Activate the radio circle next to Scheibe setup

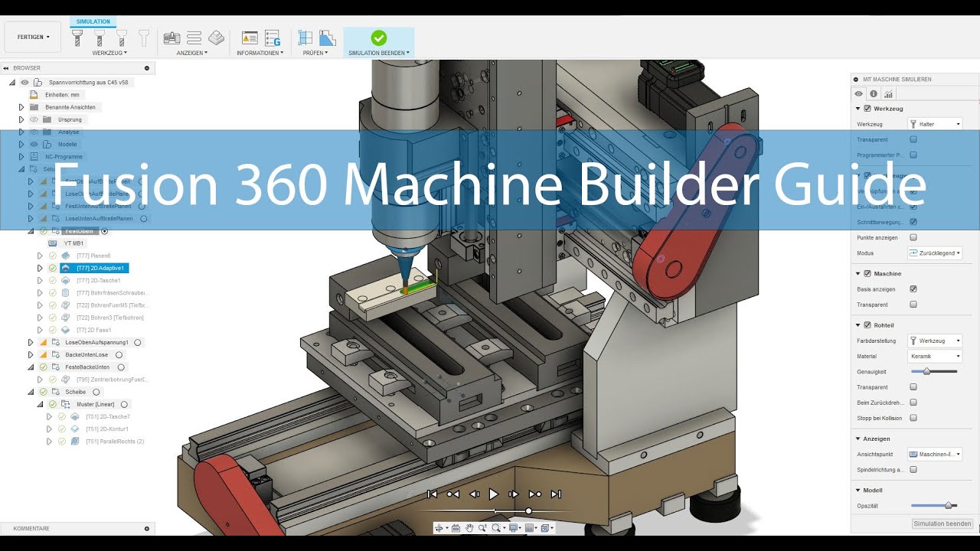[x=96, y=392]
